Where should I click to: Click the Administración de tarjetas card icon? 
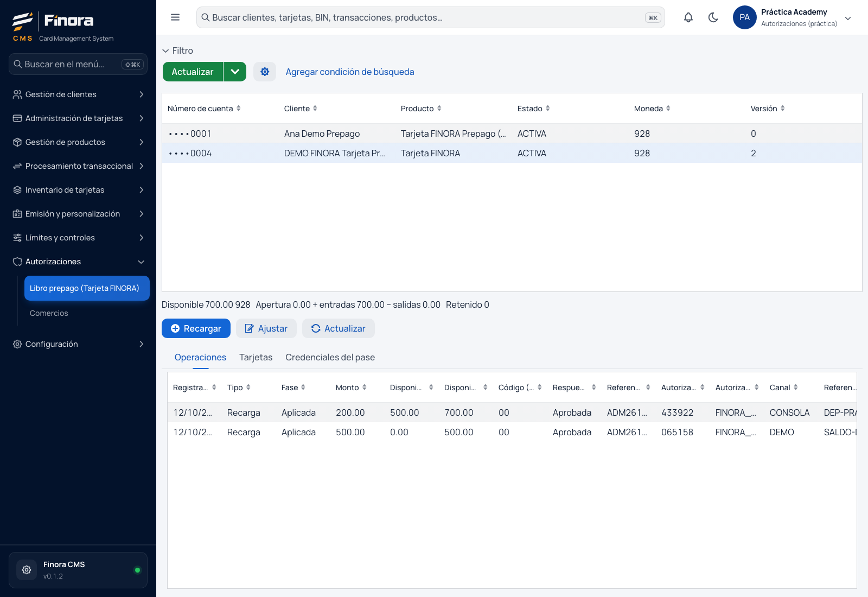[17, 118]
